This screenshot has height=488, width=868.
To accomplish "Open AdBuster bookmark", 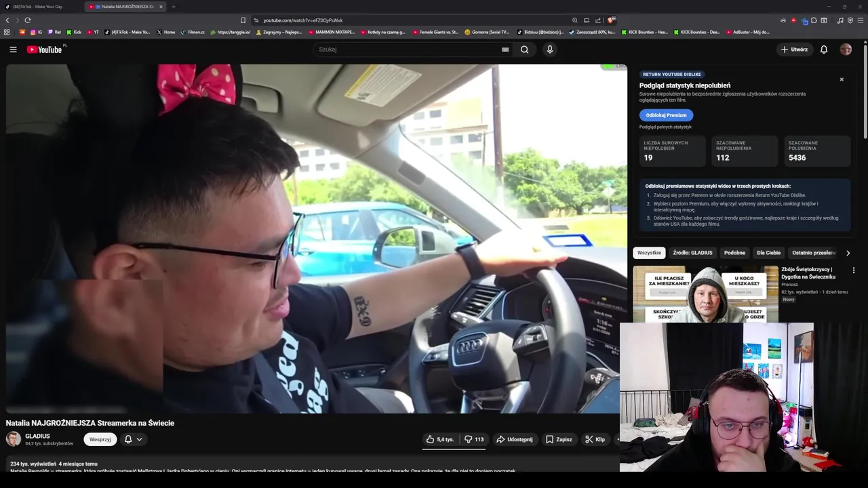I will [x=747, y=32].
